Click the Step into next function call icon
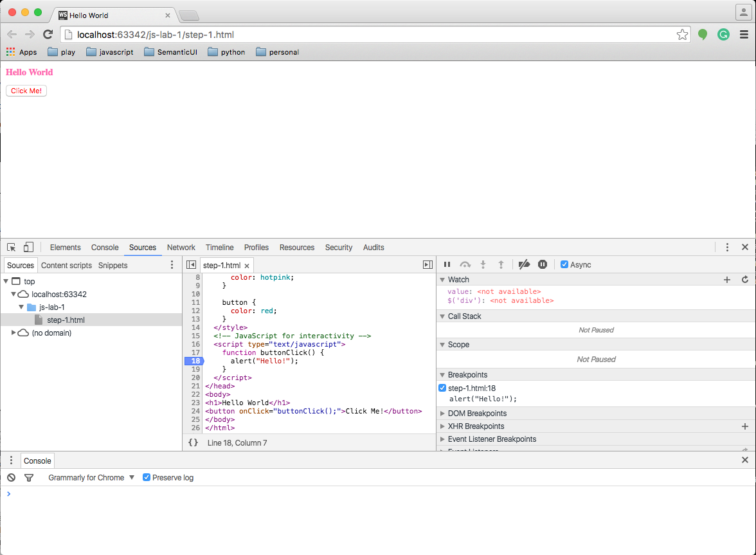The width and height of the screenshot is (756, 555). click(x=483, y=264)
